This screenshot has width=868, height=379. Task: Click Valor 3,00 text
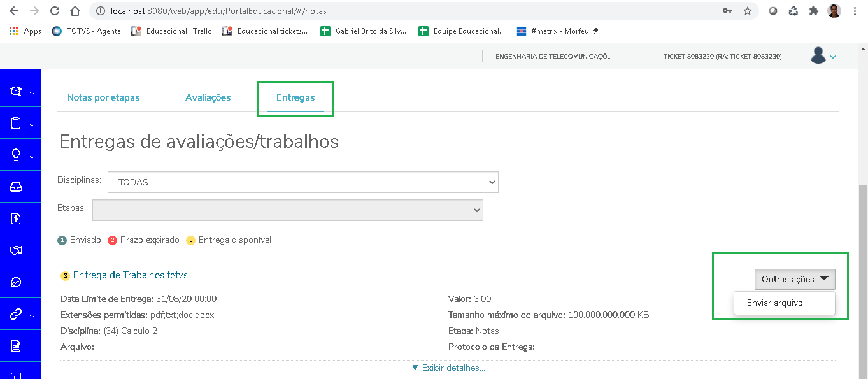point(470,299)
